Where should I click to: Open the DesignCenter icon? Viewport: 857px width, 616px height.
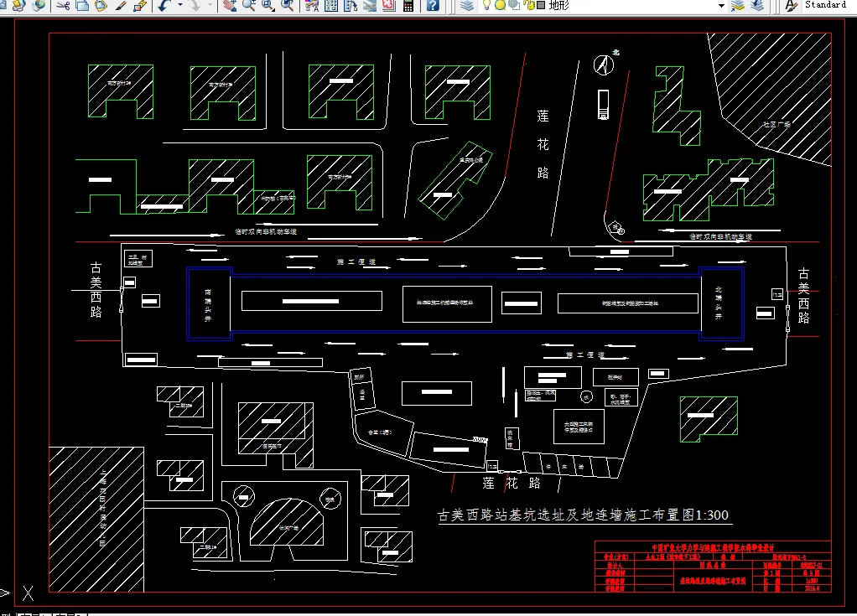[331, 6]
